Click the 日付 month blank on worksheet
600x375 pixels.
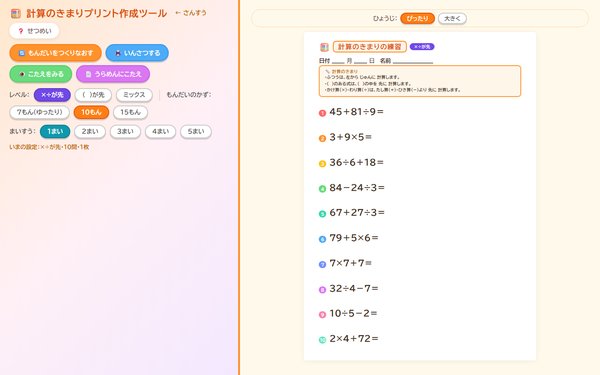[338, 61]
